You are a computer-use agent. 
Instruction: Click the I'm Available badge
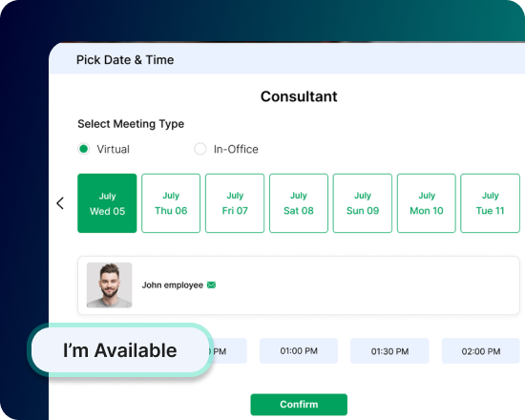click(x=120, y=350)
